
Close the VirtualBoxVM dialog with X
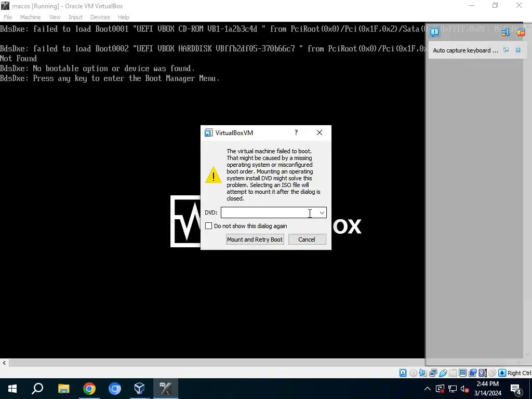click(x=320, y=132)
